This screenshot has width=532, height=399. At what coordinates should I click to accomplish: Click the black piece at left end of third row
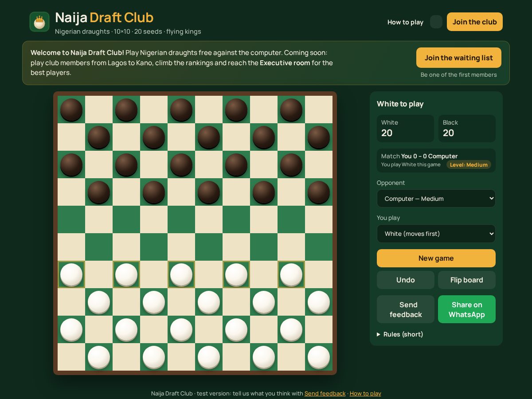[71, 164]
